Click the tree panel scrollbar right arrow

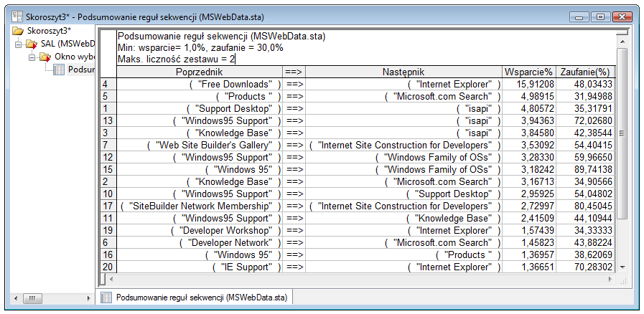tap(88, 298)
